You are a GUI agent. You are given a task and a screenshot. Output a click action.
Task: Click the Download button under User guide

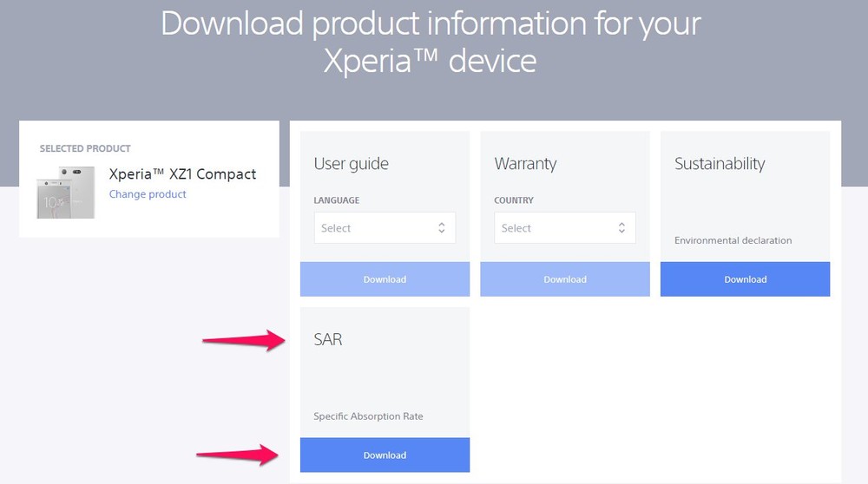tap(385, 279)
